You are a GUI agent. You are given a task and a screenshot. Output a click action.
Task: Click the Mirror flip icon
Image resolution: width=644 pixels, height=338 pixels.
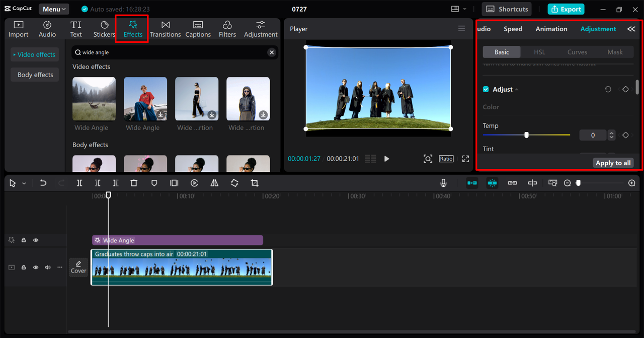click(214, 183)
